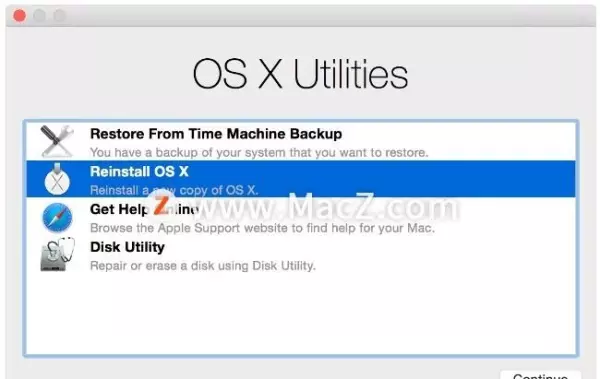
Task: Click the greyed-out minimize window button
Action: coord(39,16)
